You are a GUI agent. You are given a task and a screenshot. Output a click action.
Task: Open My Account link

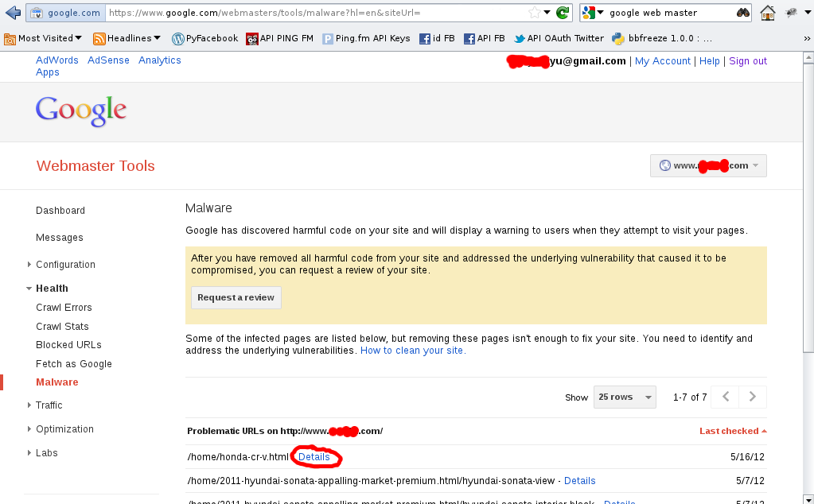pyautogui.click(x=662, y=61)
